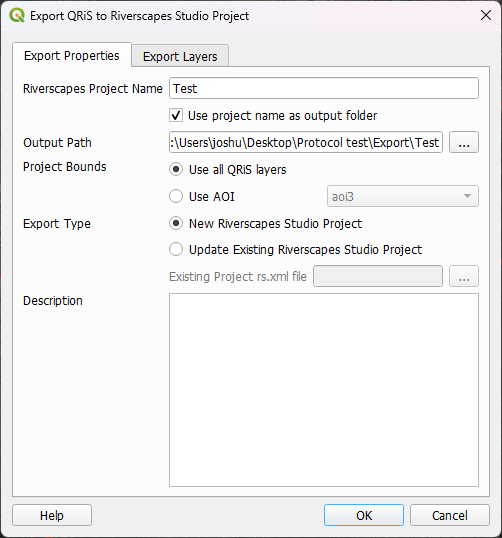Click the Output Path label

click(57, 142)
